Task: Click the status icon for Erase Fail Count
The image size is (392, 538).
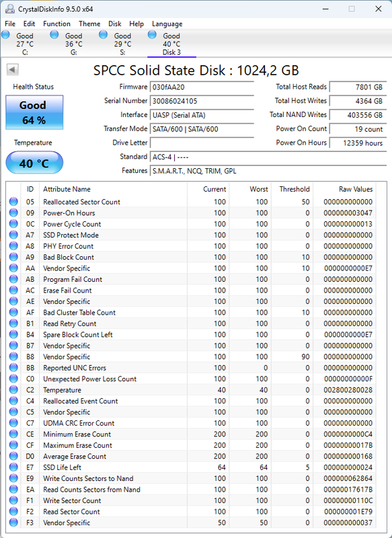Action: 13,291
